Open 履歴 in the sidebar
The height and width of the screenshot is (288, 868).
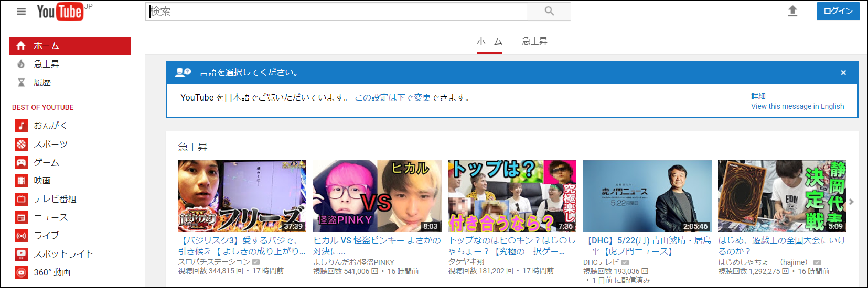[42, 82]
